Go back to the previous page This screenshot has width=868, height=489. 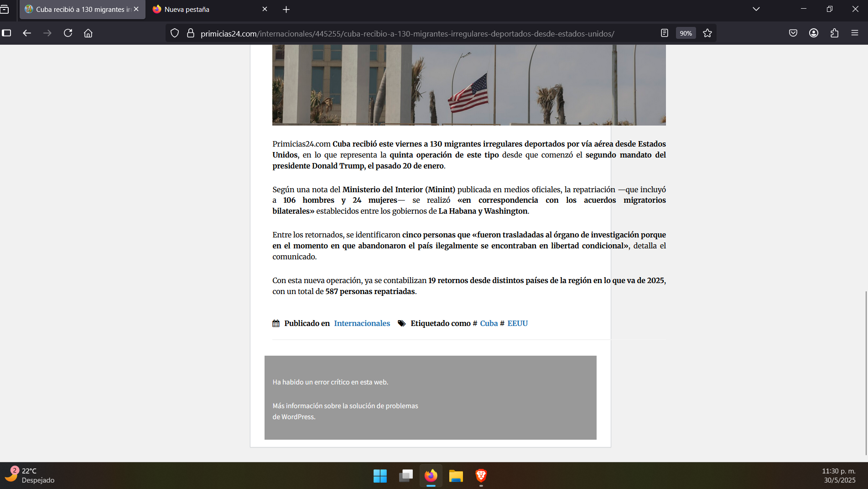point(27,33)
